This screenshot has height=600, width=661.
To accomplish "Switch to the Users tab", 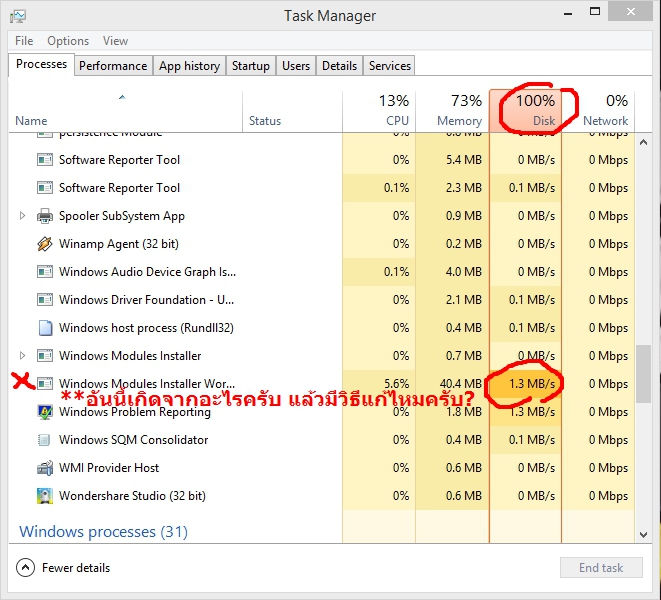I will [296, 66].
